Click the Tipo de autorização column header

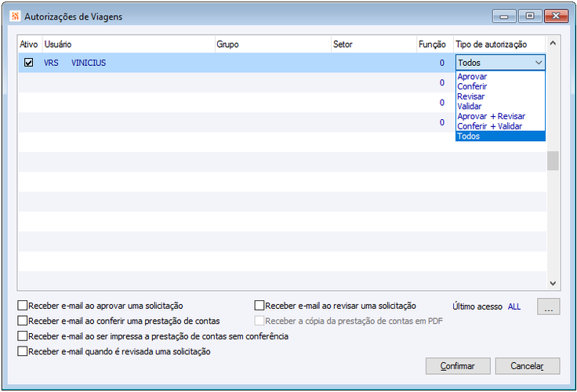click(x=499, y=44)
